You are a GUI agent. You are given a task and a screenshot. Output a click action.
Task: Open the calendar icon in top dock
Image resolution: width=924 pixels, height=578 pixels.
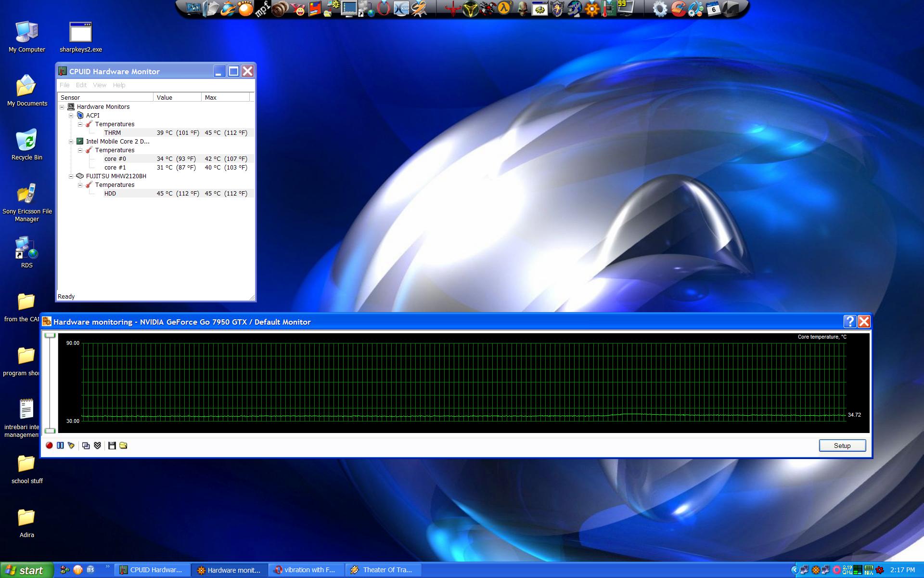click(713, 8)
